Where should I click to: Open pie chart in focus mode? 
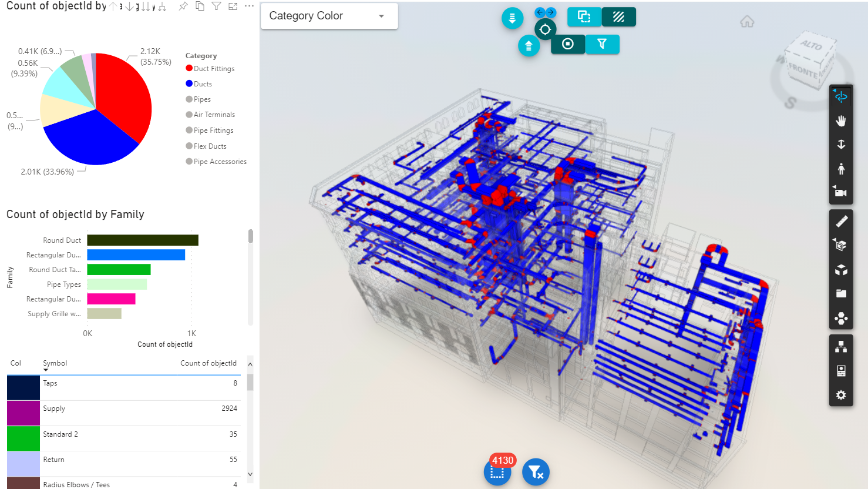point(233,6)
